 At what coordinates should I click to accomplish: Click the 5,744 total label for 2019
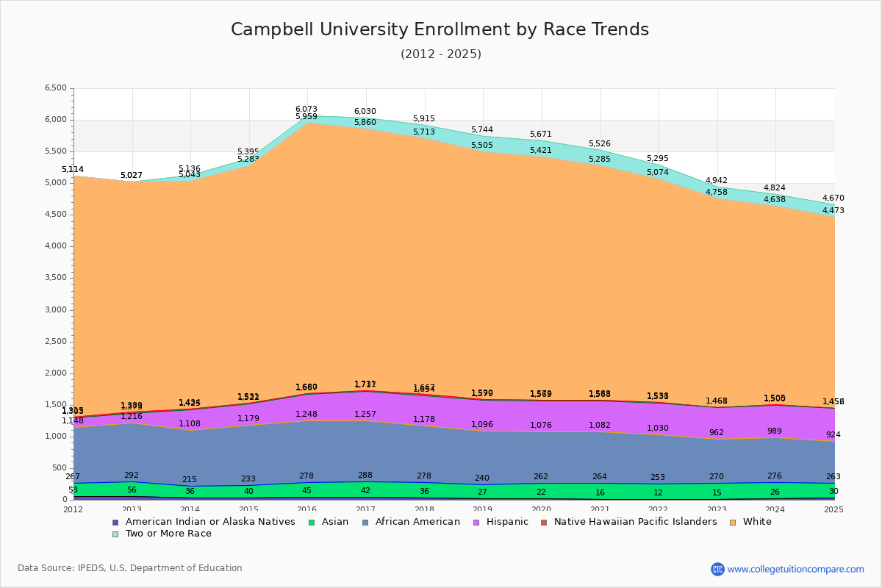coord(482,129)
